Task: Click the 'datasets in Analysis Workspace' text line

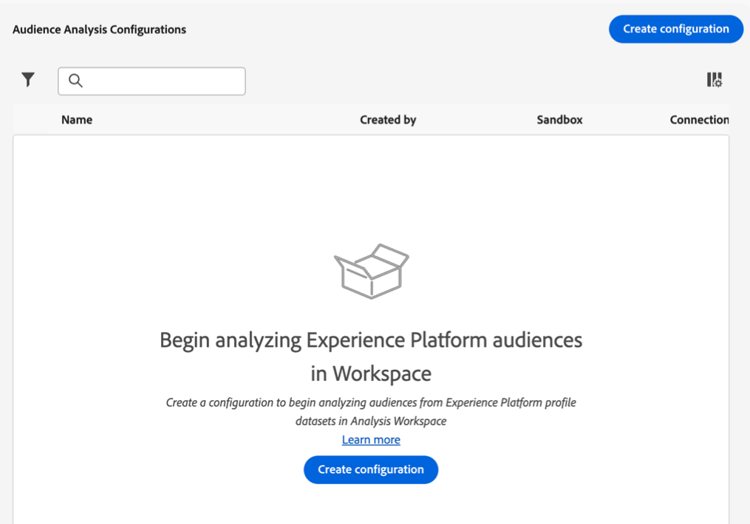Action: [371, 421]
